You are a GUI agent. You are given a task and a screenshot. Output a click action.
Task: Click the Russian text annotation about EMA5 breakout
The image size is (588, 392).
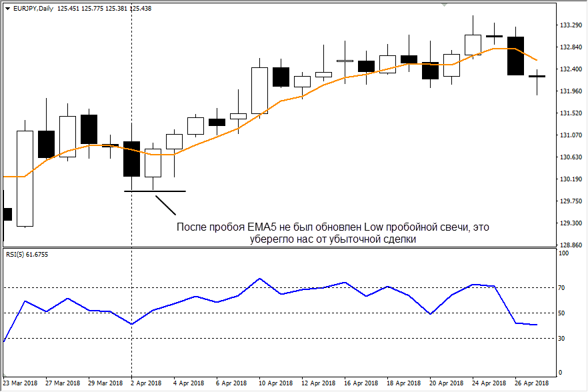click(x=333, y=233)
